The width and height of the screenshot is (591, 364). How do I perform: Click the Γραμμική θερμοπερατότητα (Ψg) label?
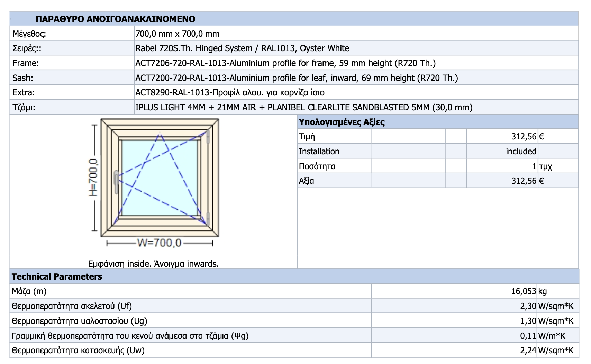[x=130, y=336]
